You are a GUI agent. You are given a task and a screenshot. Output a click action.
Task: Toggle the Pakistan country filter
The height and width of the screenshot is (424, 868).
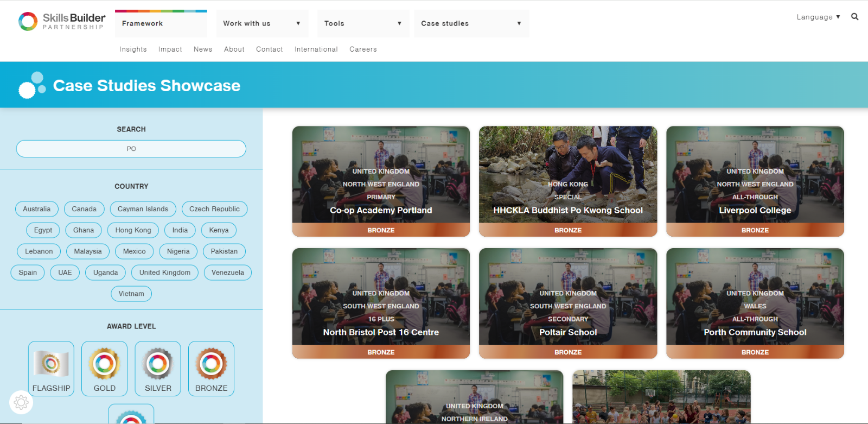tap(224, 251)
